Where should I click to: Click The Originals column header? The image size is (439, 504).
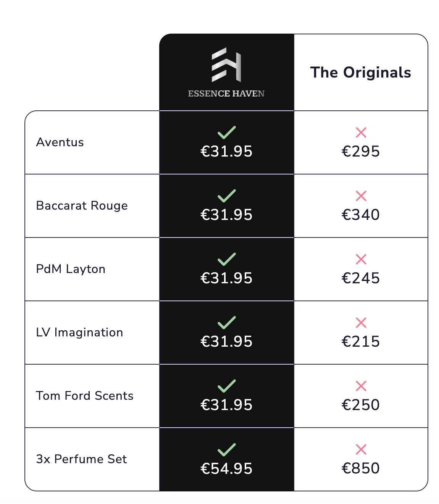pos(360,73)
